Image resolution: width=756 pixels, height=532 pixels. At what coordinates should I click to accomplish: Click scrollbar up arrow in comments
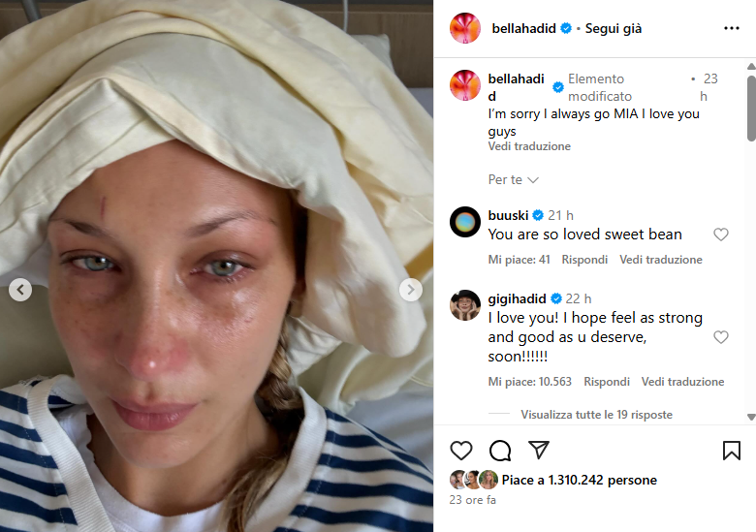751,66
